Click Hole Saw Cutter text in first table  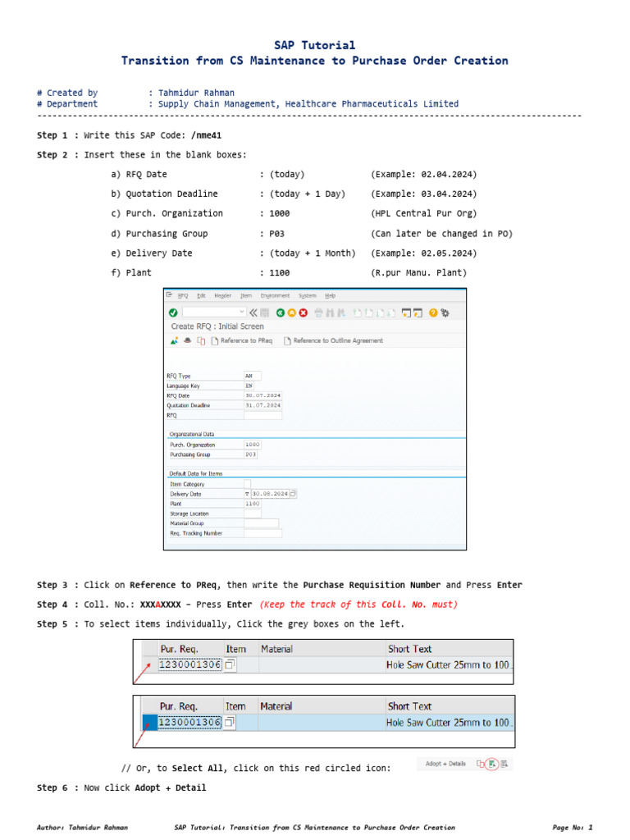[x=448, y=664]
